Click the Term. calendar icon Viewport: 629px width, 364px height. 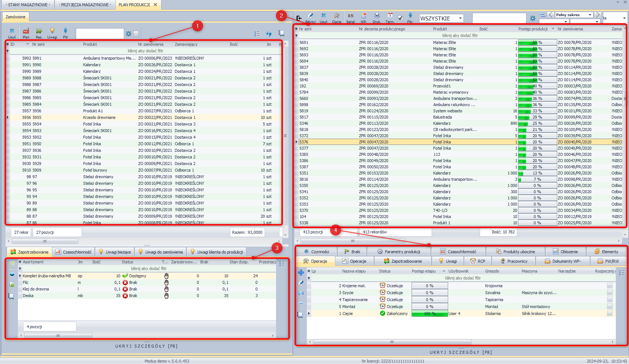[390, 16]
